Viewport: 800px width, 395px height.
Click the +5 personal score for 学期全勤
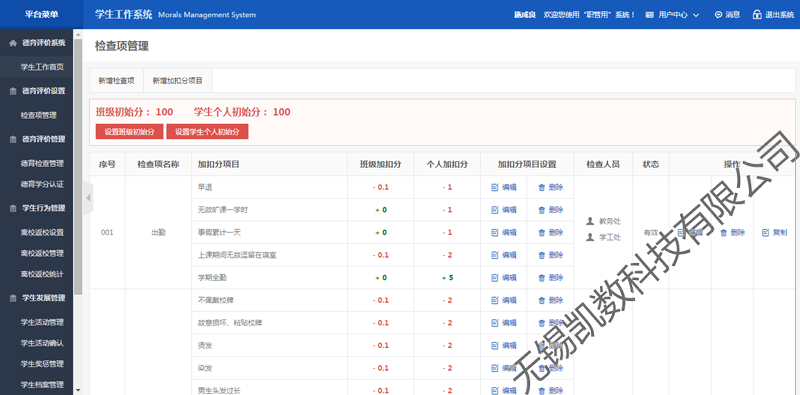(x=447, y=278)
